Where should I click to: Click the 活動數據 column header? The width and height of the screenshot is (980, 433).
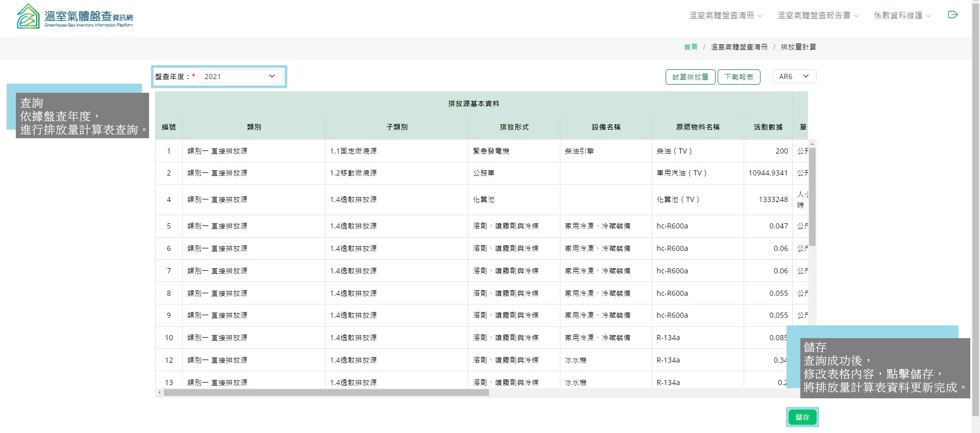[768, 127]
